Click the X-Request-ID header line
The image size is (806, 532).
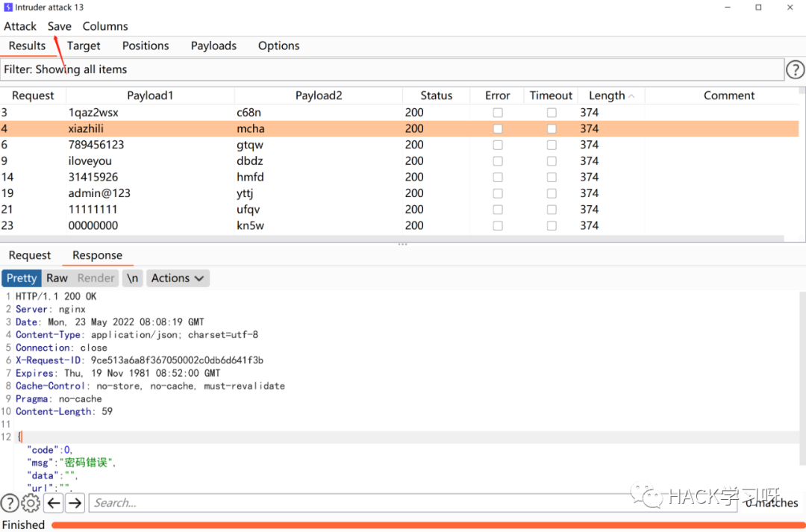pyautogui.click(x=140, y=360)
